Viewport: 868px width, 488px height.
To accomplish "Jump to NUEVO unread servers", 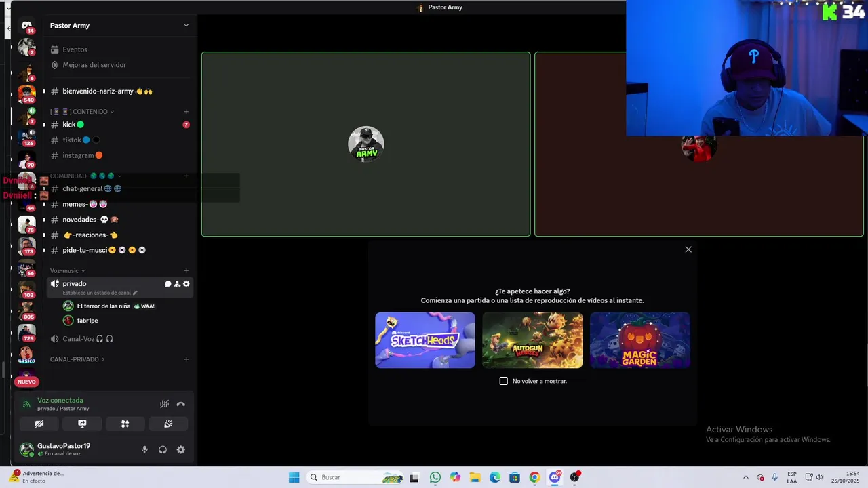I will click(26, 382).
